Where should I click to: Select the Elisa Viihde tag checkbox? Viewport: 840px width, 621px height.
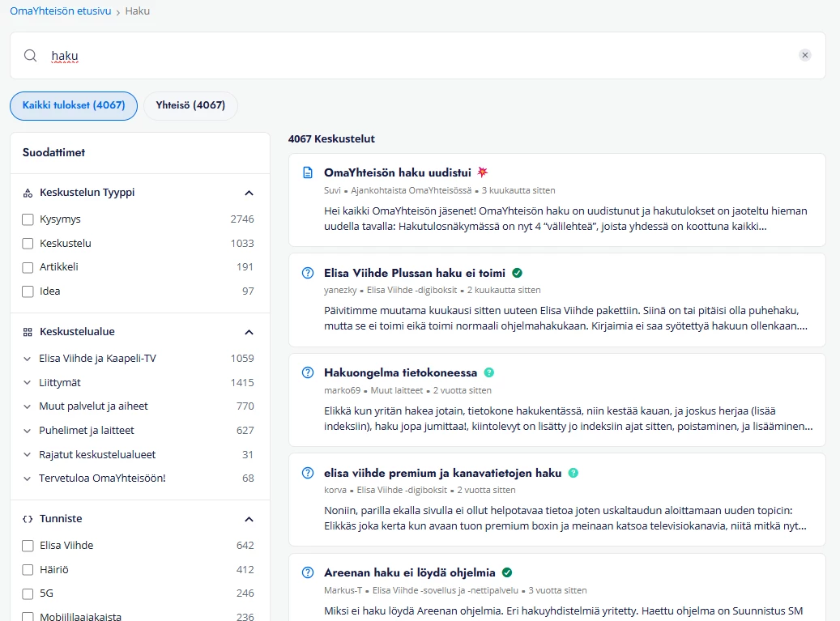[28, 546]
